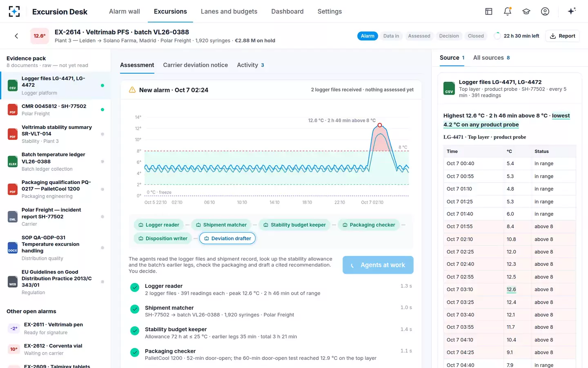Viewport: 588px width, 368px height.
Task: Switch to Carrier deviation notice tab
Action: point(196,65)
